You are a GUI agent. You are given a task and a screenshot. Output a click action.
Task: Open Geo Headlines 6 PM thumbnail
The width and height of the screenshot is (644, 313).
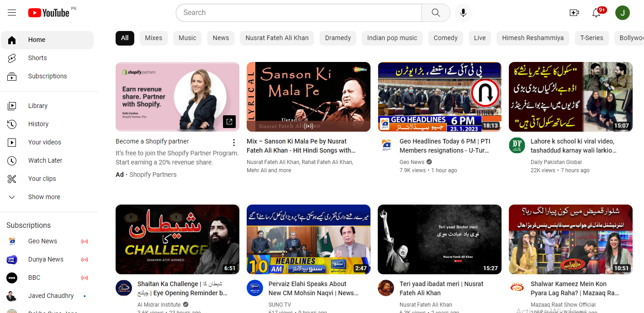(440, 97)
